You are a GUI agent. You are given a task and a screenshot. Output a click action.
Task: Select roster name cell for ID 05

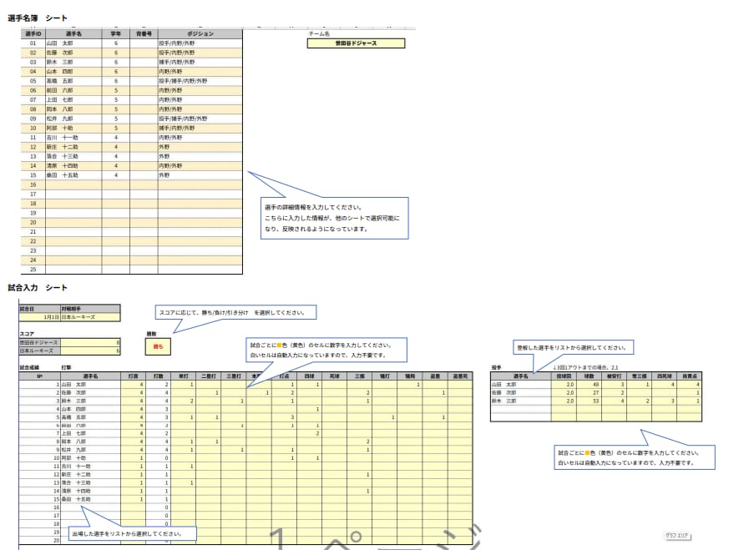pyautogui.click(x=73, y=81)
